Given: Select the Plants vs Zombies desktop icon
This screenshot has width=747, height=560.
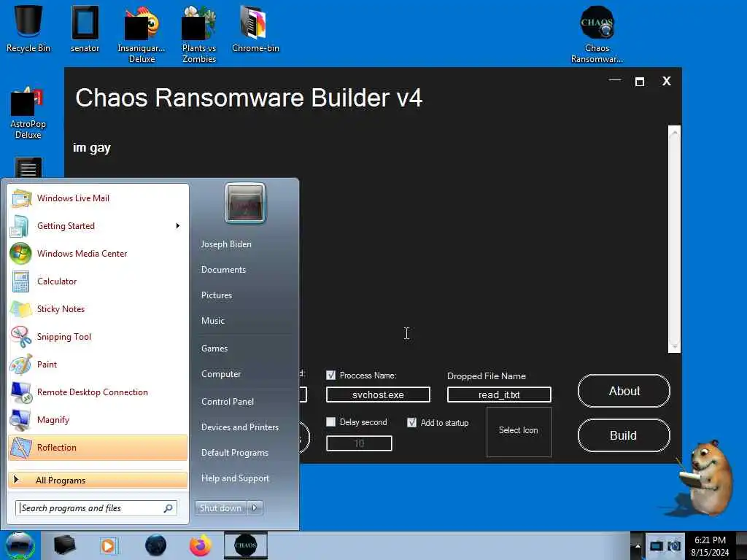Looking at the screenshot, I should tap(198, 34).
